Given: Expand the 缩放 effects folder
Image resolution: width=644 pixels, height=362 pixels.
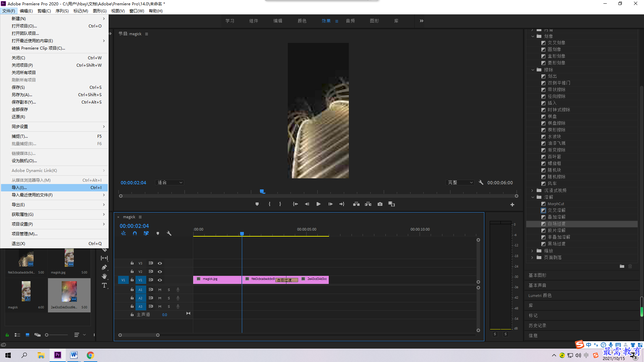Looking at the screenshot, I should point(533,251).
